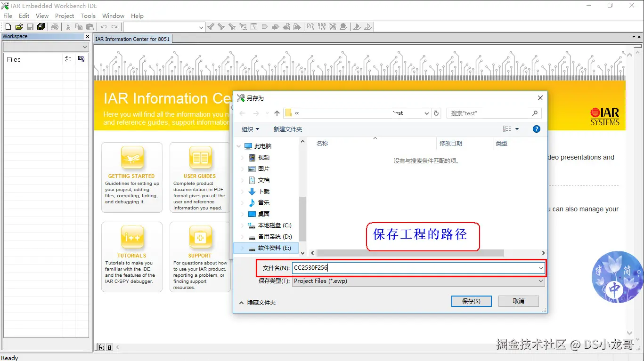644x361 pixels.
Task: Click the Undo toolbar icon
Action: click(x=103, y=27)
